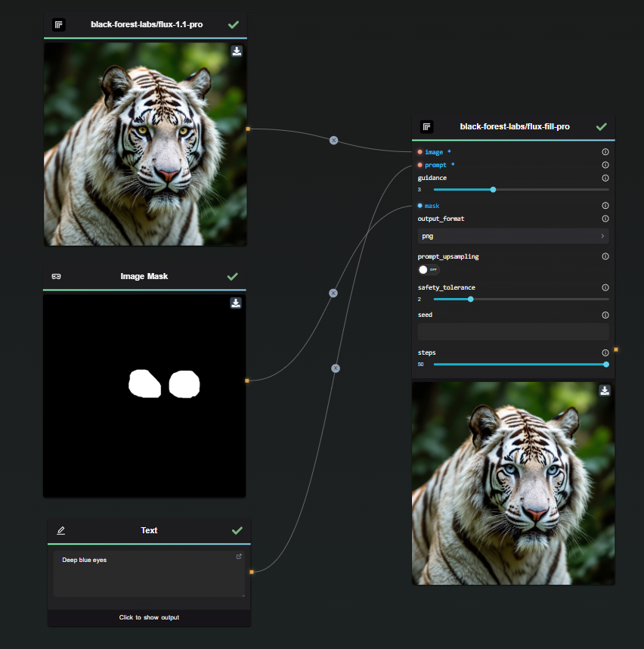The height and width of the screenshot is (649, 644).
Task: Click the flux-1.1-pro tiger image thumbnail
Action: click(145, 144)
